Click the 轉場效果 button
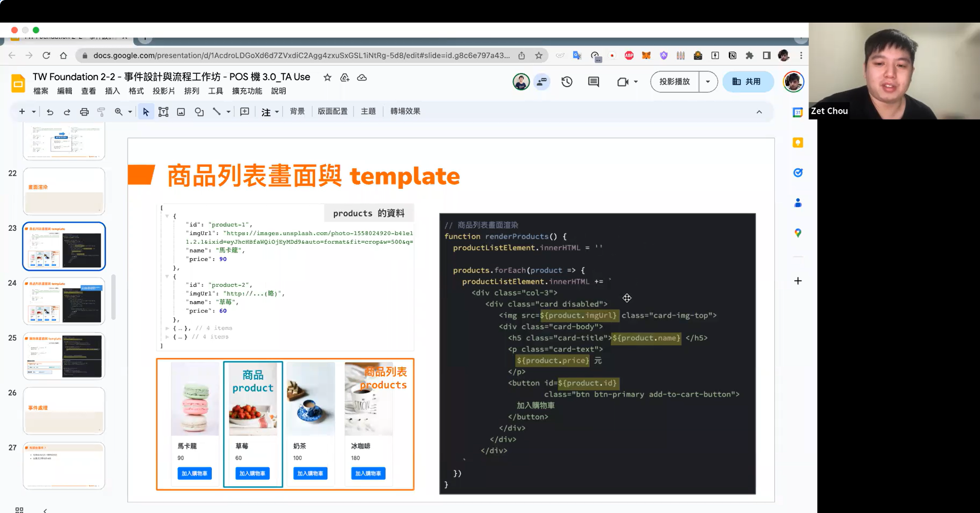This screenshot has width=980, height=513. pyautogui.click(x=405, y=111)
